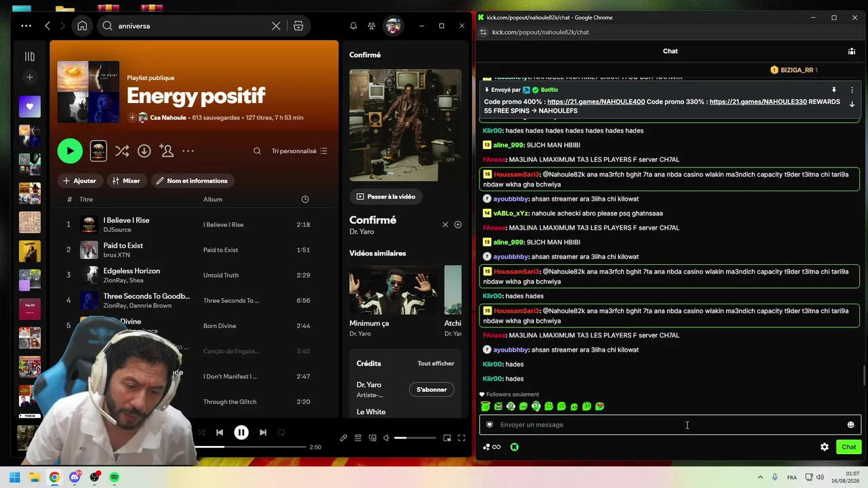Open Spotify Home
This screenshot has width=868, height=488.
tap(82, 26)
